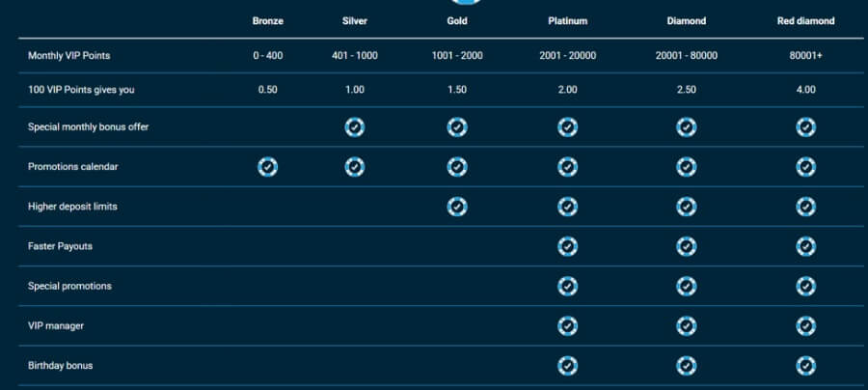Click Platinum check icon for VIP manager

(567, 326)
